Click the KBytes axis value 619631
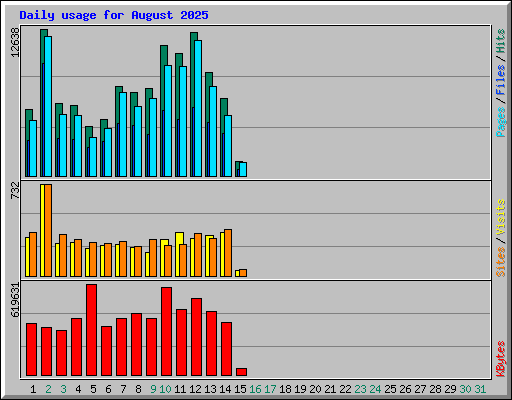The height and width of the screenshot is (400, 512). pyautogui.click(x=15, y=300)
